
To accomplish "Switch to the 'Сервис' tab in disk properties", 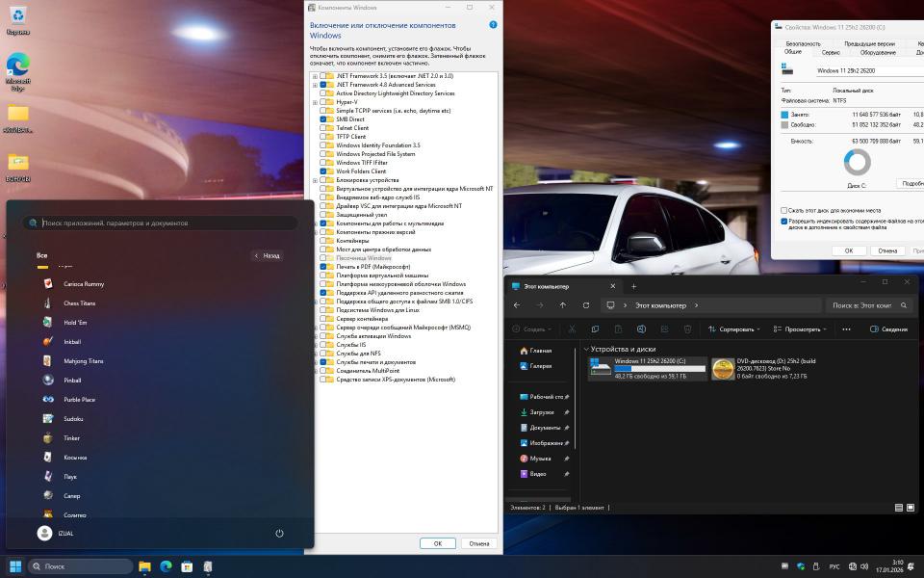I will (x=831, y=52).
